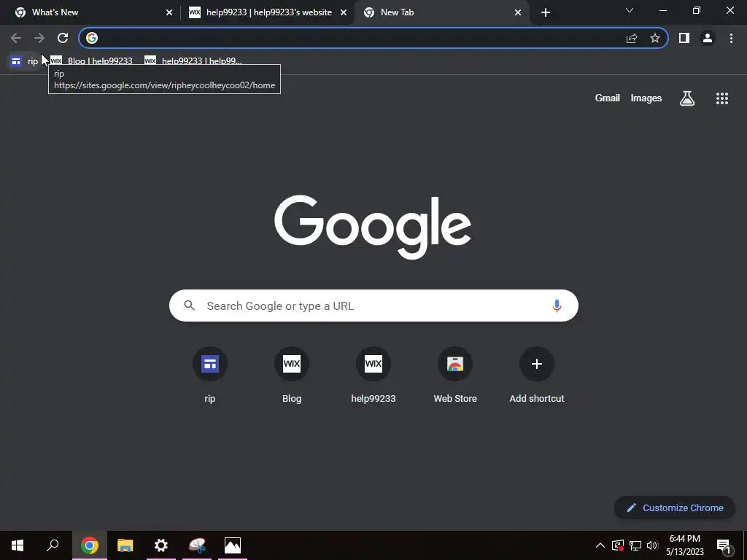Image resolution: width=747 pixels, height=560 pixels.
Task: Open the Blog shortcut tile
Action: 292,376
